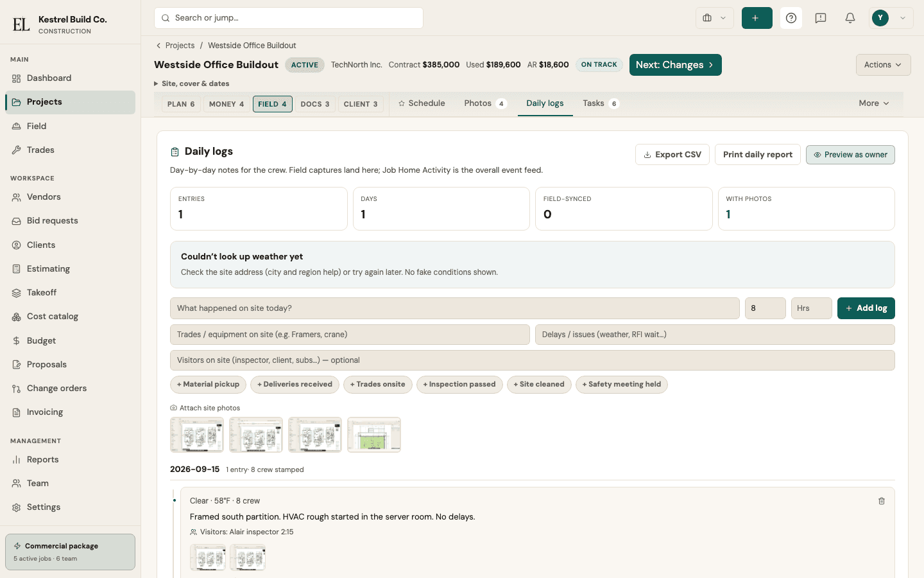Viewport: 924px width, 578px height.
Task: Open Invoicing in the sidebar
Action: click(70, 412)
